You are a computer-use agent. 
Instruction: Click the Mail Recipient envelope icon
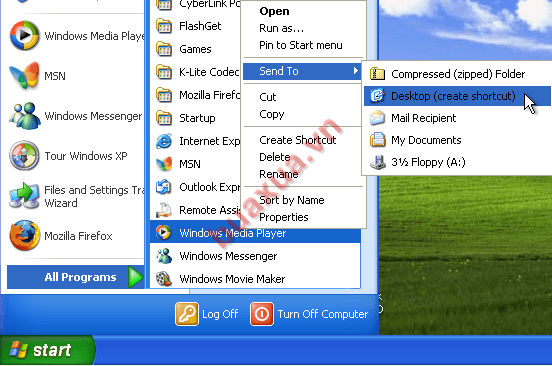click(x=377, y=118)
